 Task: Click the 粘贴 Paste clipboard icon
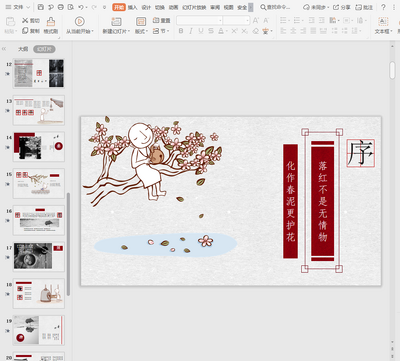point(11,22)
